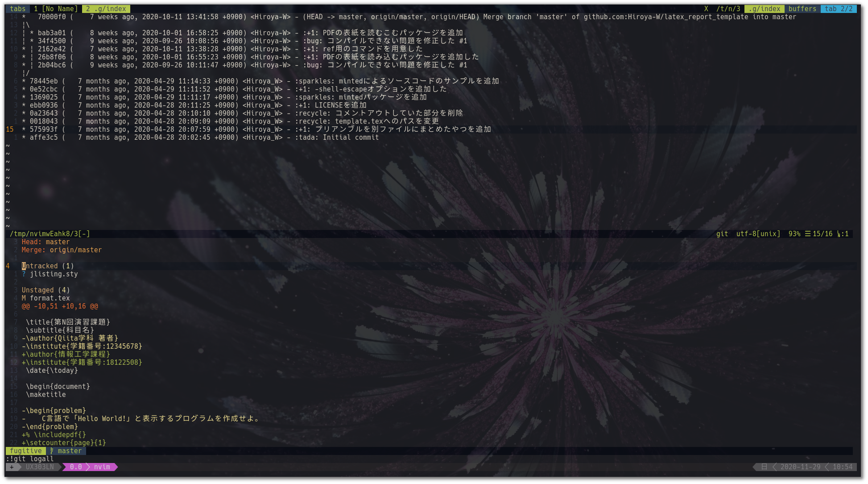This screenshot has height=484, width=868.
Task: Switch to tab 2 .g/index
Action: (106, 9)
